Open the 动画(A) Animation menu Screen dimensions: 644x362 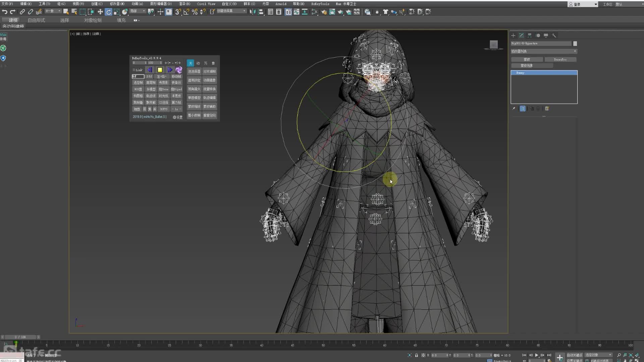[x=137, y=4]
